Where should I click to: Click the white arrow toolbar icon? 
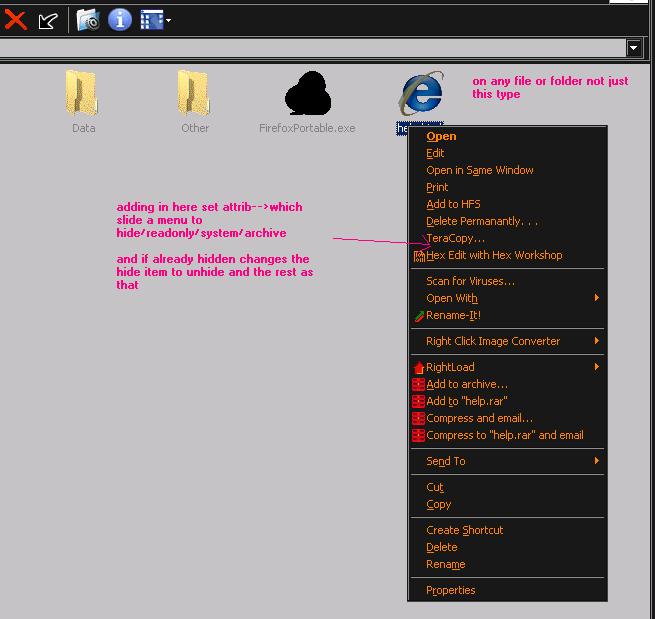(47, 20)
